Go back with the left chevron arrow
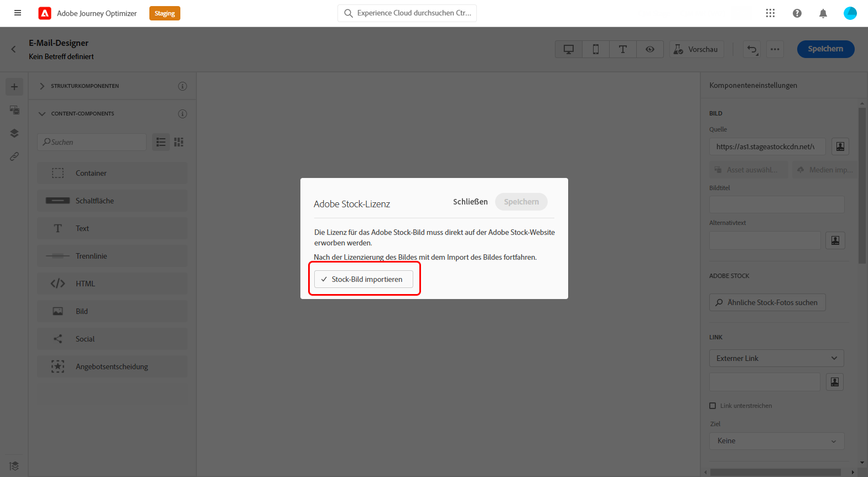Image resolution: width=868 pixels, height=477 pixels. 14,49
